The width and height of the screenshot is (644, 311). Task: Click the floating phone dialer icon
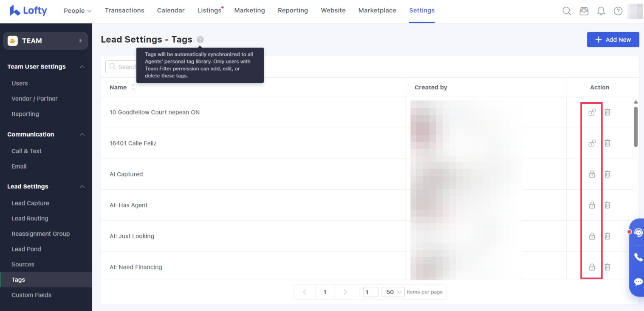(638, 257)
